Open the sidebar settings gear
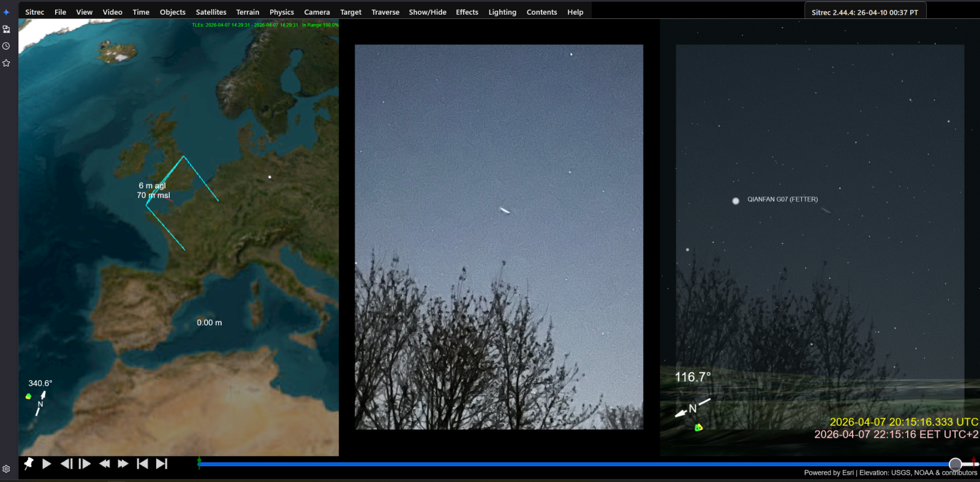Viewport: 980px width, 482px height. coord(6,469)
